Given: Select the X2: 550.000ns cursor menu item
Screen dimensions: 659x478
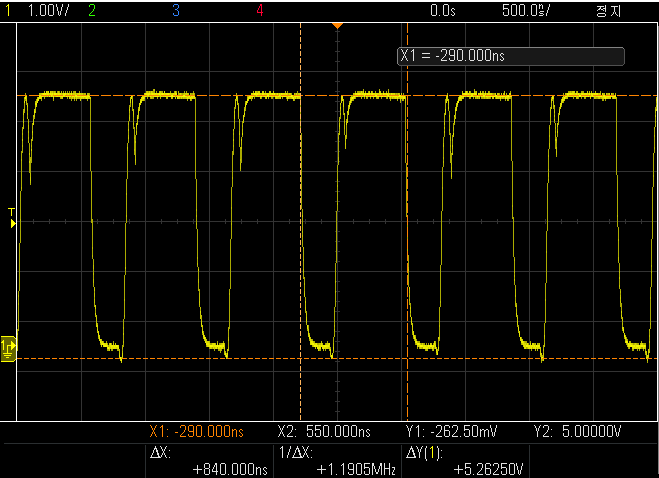Looking at the screenshot, I should coord(324,433).
